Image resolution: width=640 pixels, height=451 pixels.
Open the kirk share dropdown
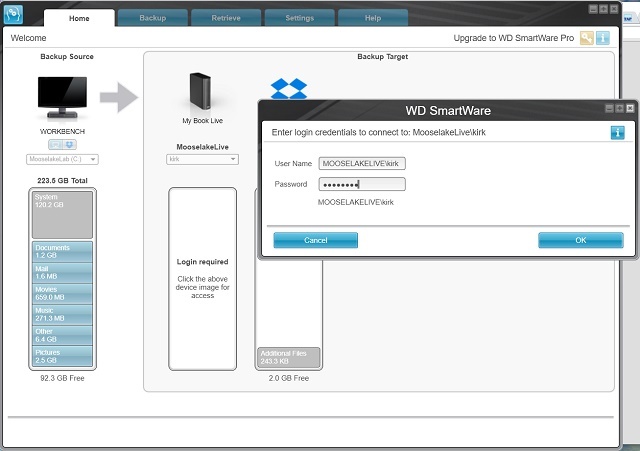tap(202, 159)
